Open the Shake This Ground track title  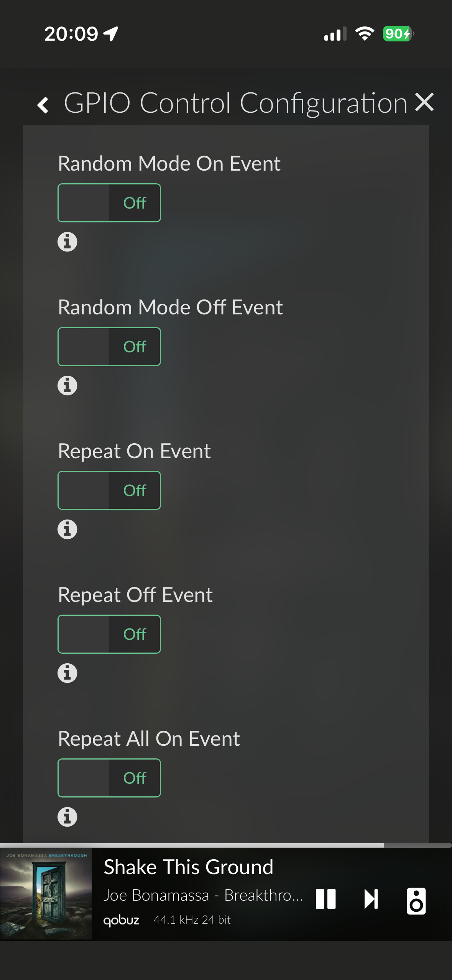(189, 867)
